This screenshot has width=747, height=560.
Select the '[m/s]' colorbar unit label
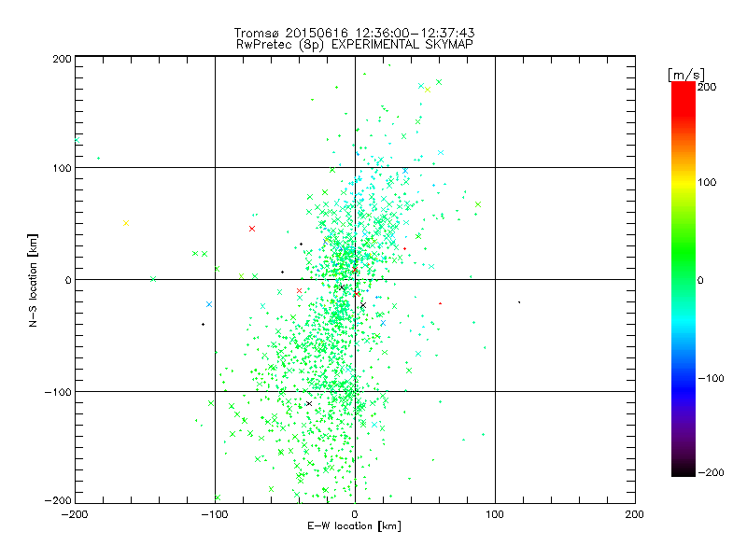[685, 75]
